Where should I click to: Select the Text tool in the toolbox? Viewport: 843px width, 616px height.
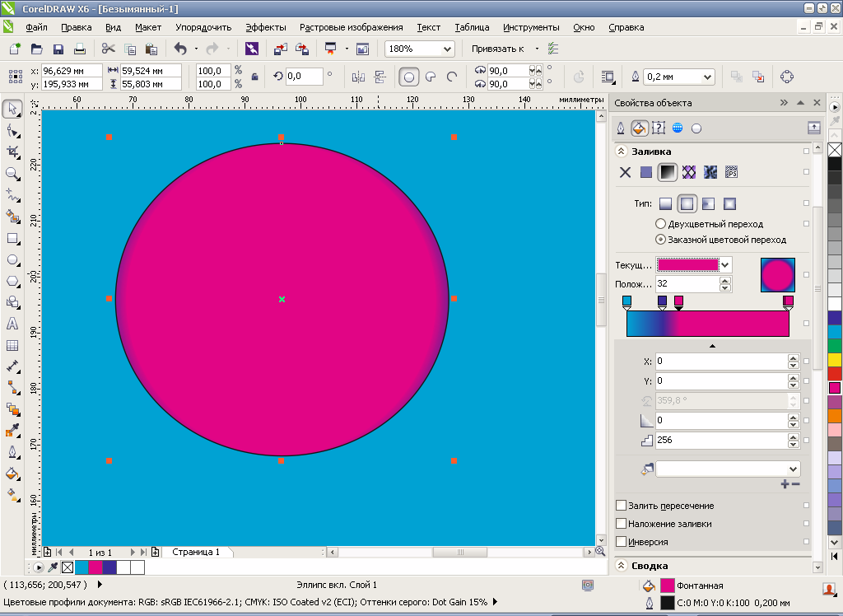[12, 324]
